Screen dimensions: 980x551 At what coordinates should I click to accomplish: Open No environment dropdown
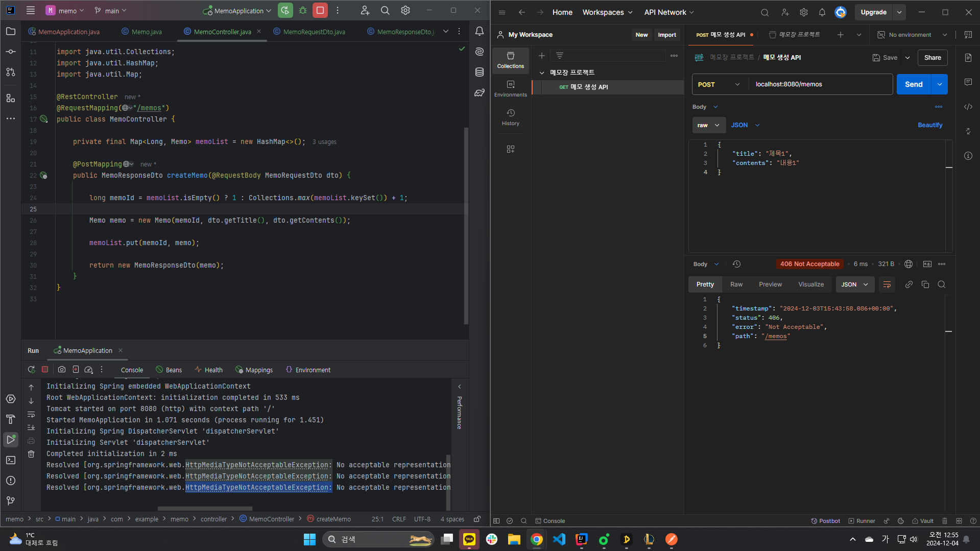[912, 35]
